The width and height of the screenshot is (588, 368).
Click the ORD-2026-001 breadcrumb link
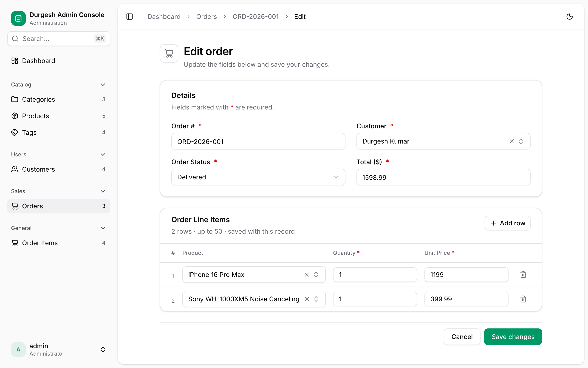pyautogui.click(x=256, y=17)
